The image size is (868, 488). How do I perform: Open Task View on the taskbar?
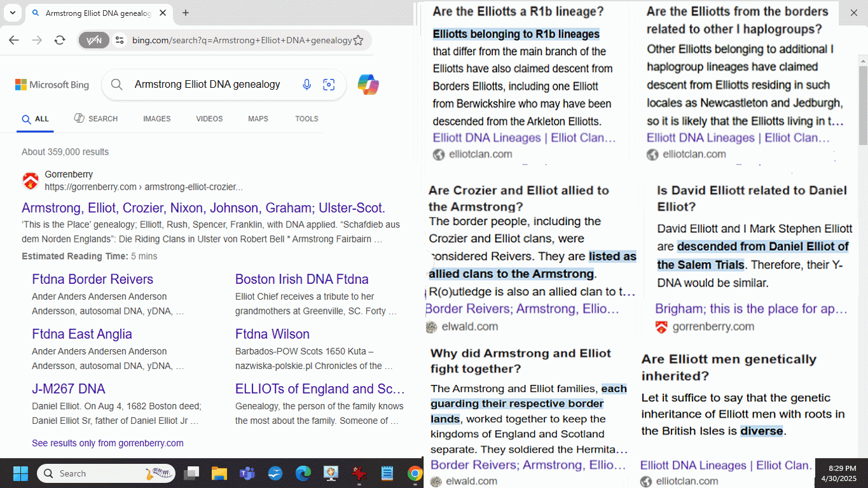pos(191,473)
